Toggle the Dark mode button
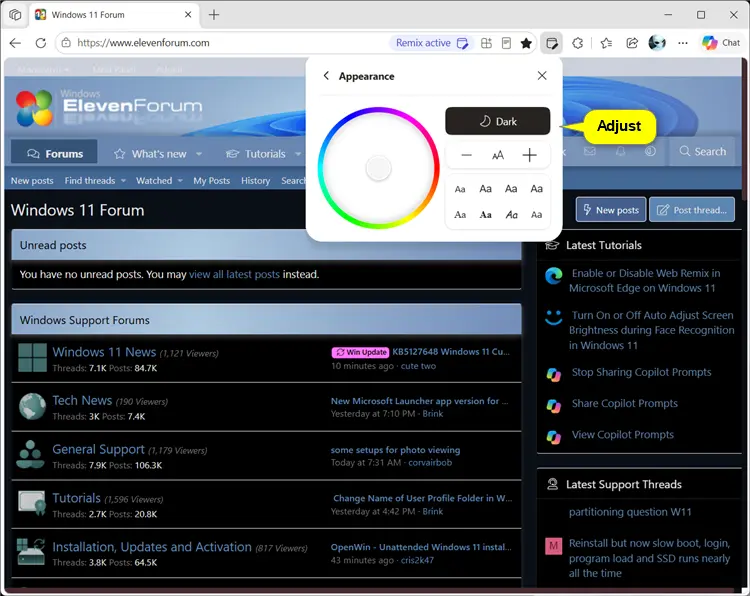The width and height of the screenshot is (750, 596). pyautogui.click(x=497, y=121)
